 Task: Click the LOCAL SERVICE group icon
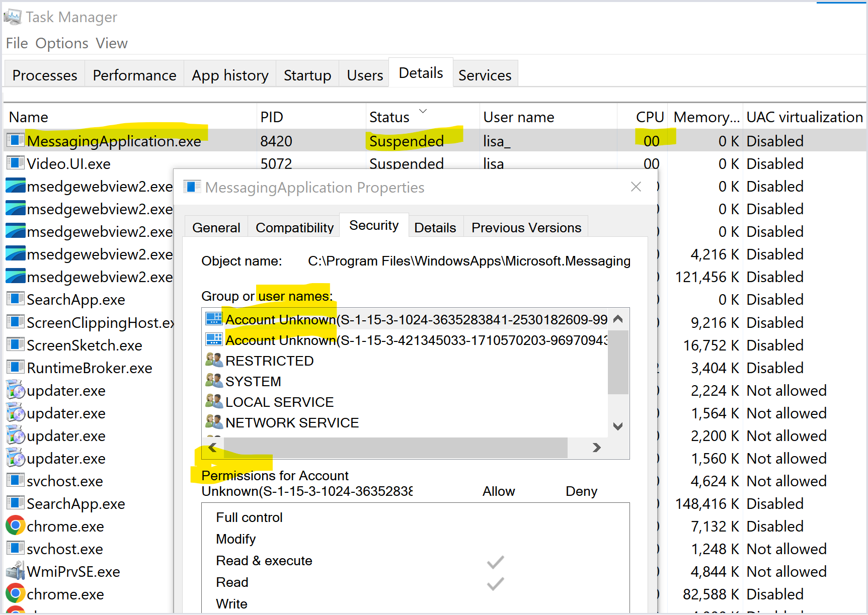point(214,401)
